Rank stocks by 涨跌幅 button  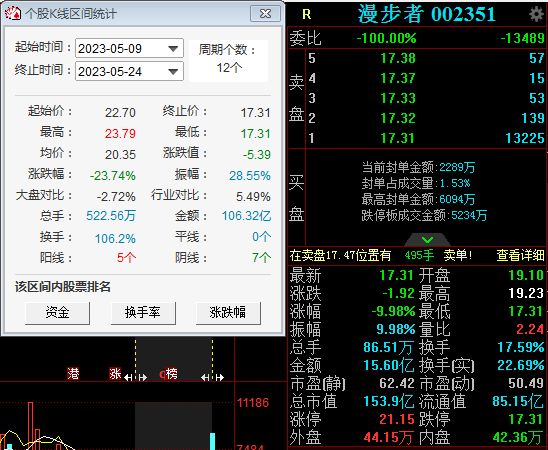coord(228,313)
